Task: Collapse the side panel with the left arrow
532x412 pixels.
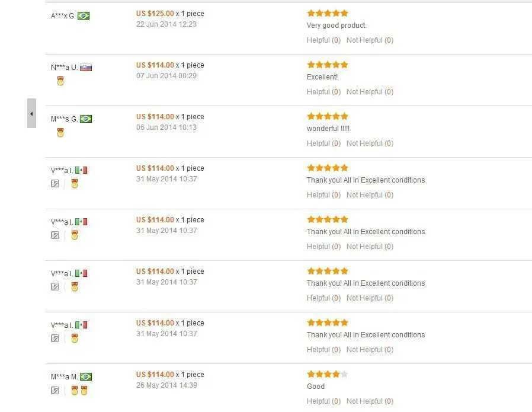Action: pyautogui.click(x=31, y=113)
